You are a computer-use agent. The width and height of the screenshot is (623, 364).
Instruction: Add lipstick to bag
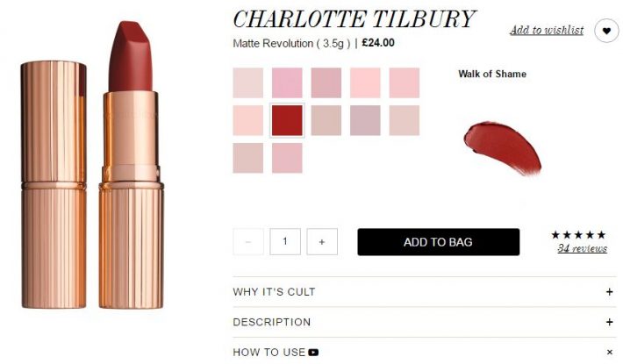point(438,242)
